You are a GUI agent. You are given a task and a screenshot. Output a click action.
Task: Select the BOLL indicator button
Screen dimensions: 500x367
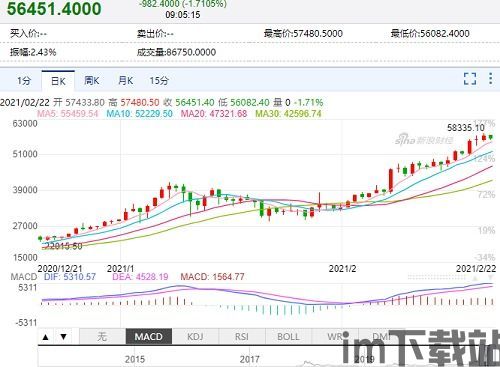point(288,336)
